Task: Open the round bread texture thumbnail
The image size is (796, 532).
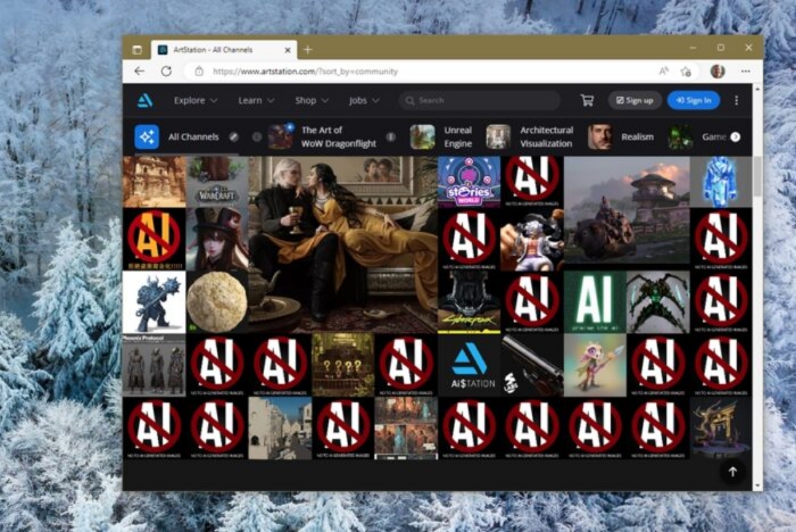Action: coord(217,301)
